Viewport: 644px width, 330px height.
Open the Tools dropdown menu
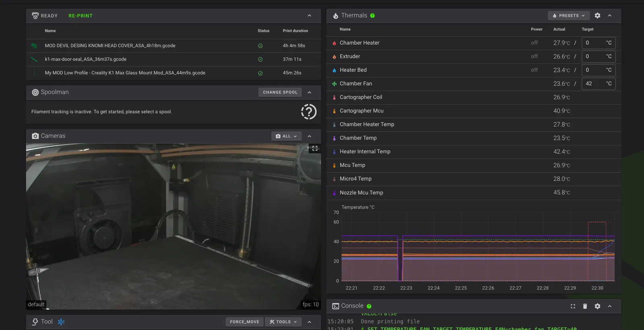click(283, 322)
